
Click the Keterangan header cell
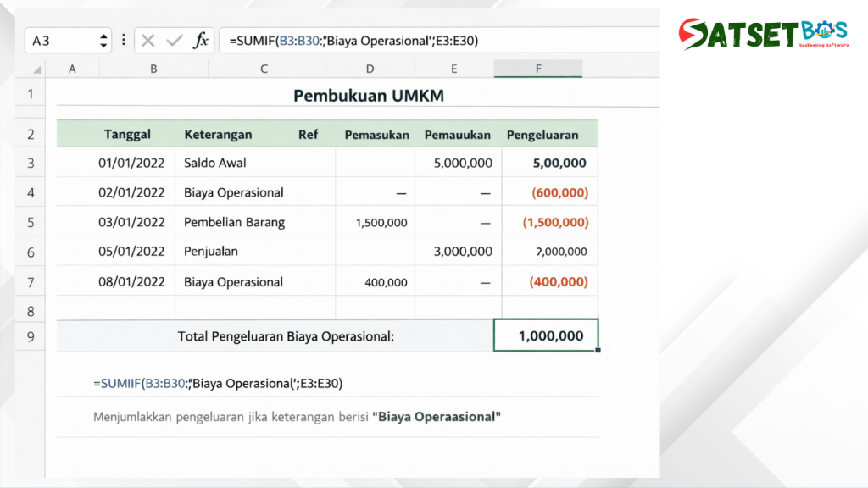click(218, 135)
